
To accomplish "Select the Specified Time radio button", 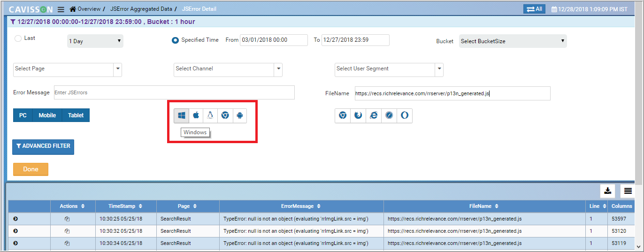I will [175, 40].
